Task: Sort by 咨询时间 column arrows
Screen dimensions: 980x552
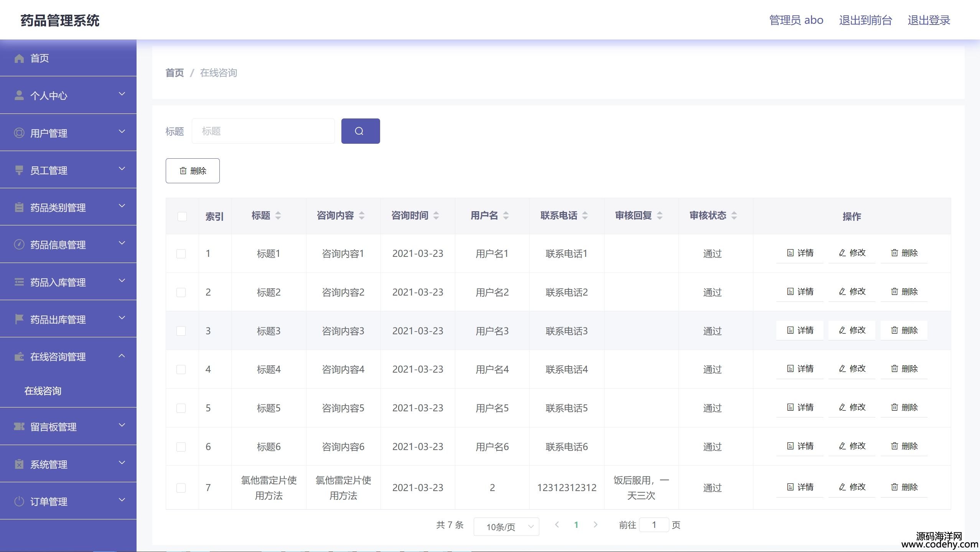Action: tap(436, 216)
